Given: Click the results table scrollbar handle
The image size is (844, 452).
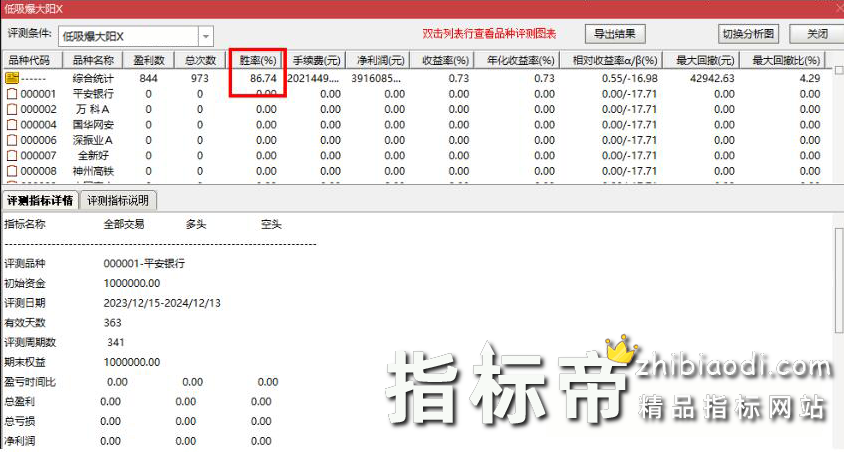Looking at the screenshot, I should tap(839, 70).
